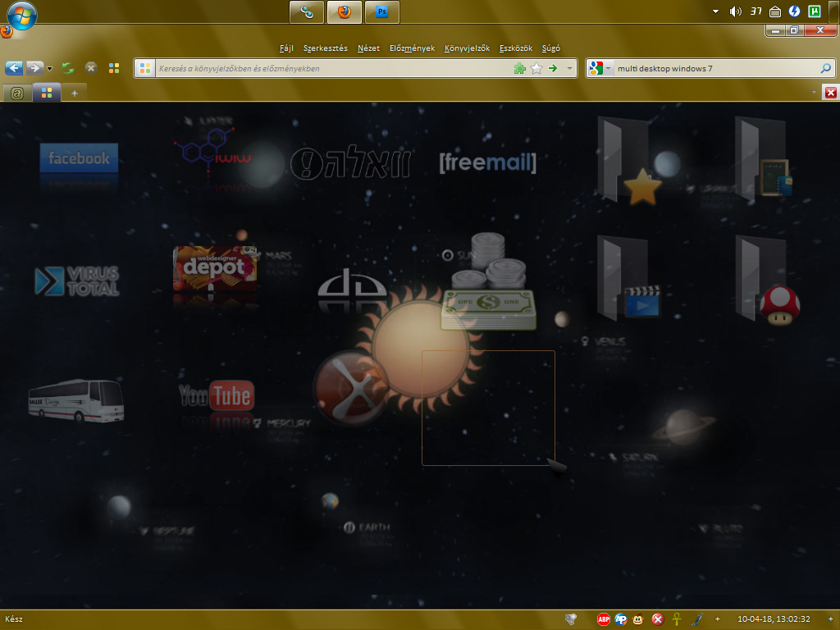Click the speed dial toolbar icon
The width and height of the screenshot is (840, 630).
click(114, 68)
